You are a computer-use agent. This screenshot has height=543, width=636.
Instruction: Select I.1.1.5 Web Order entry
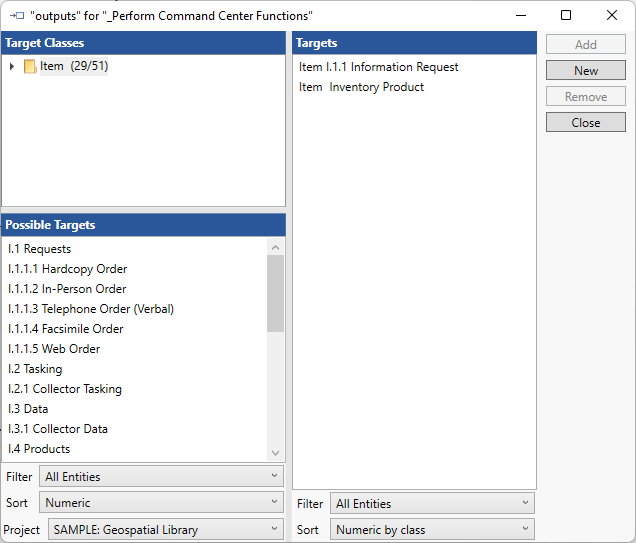[54, 349]
